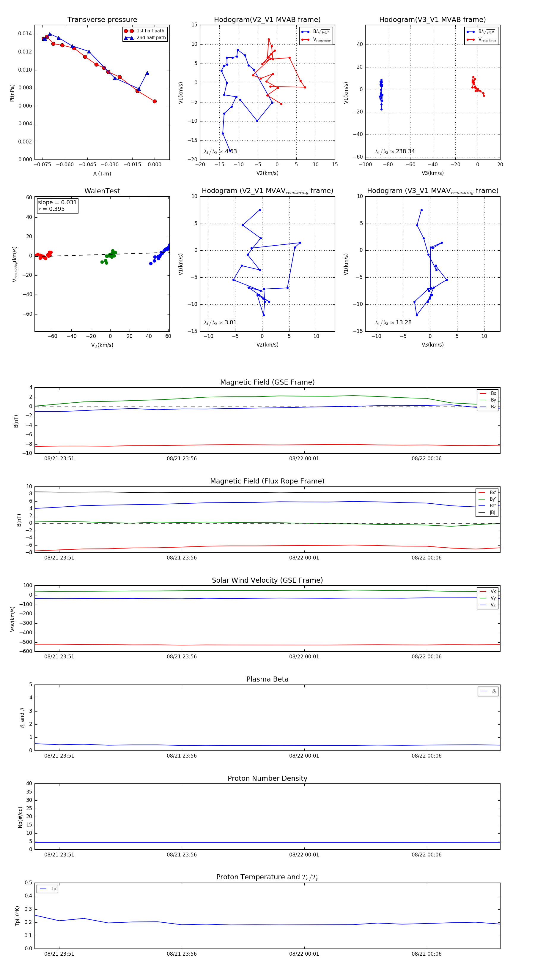Click "08/21 23:51" tick under Proton Temperature panel
This screenshot has height=980, width=535.
click(x=59, y=954)
